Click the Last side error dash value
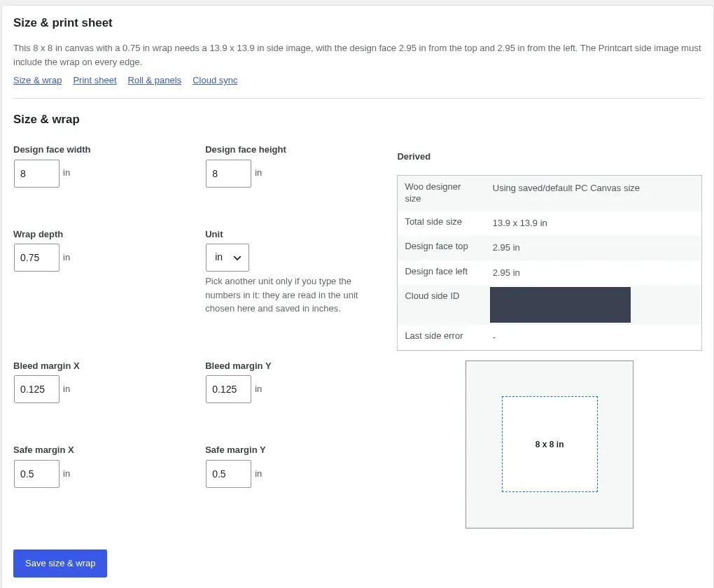This screenshot has width=714, height=588. pyautogui.click(x=494, y=337)
